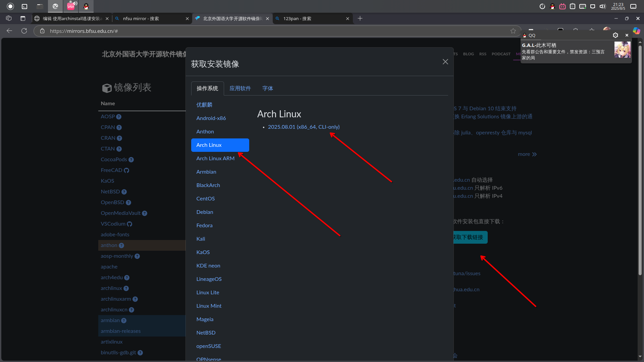Go back to the previous page
The height and width of the screenshot is (362, 644).
tap(9, 31)
